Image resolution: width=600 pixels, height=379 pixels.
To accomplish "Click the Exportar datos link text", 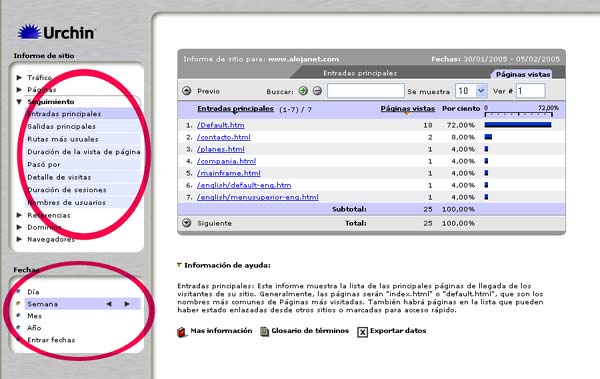I will click(398, 331).
